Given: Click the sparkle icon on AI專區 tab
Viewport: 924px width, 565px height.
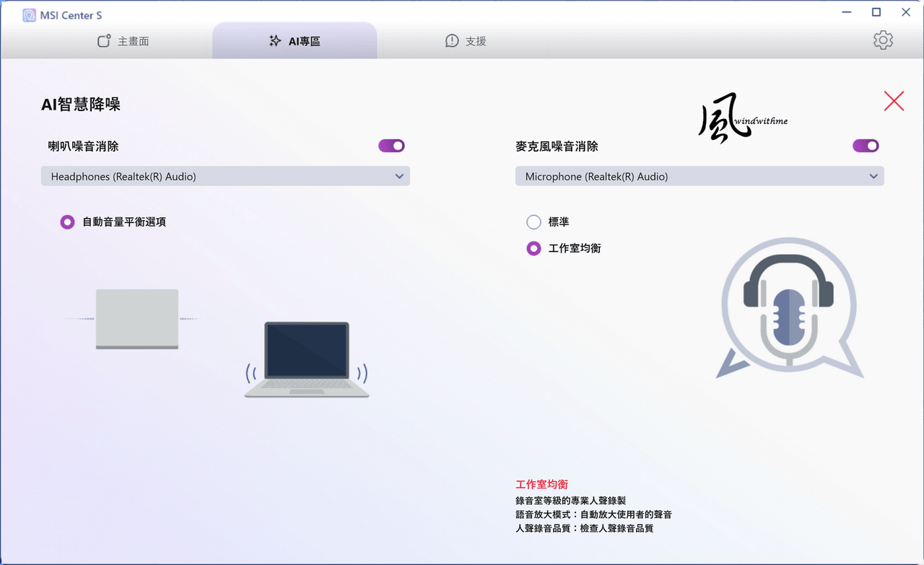Looking at the screenshot, I should click(275, 41).
